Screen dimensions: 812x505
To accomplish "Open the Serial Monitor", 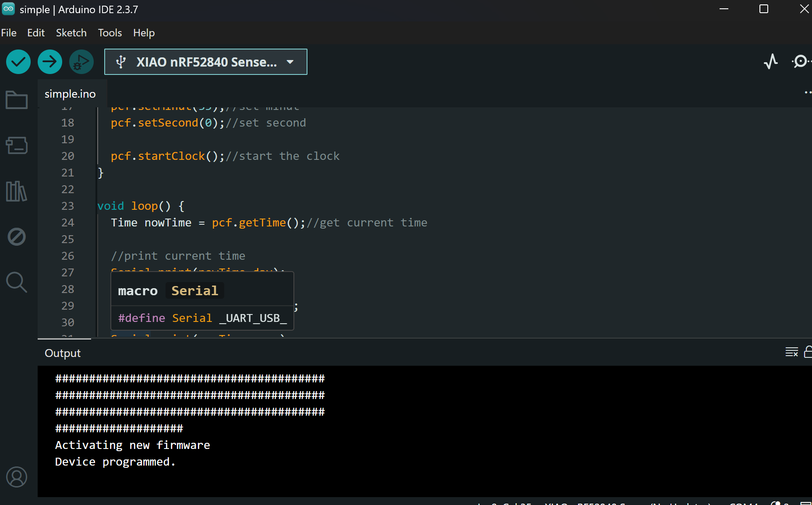I will click(801, 61).
